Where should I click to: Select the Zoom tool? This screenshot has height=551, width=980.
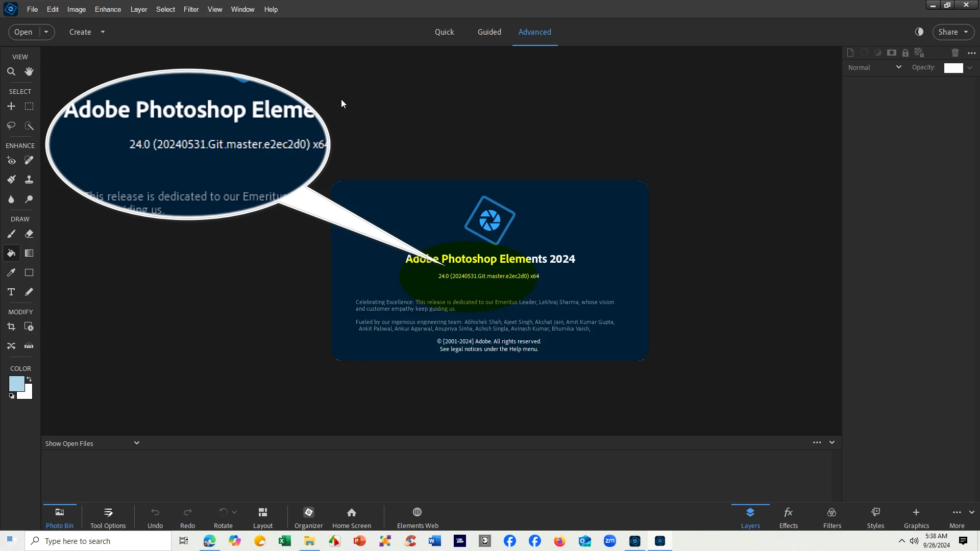[x=11, y=71]
